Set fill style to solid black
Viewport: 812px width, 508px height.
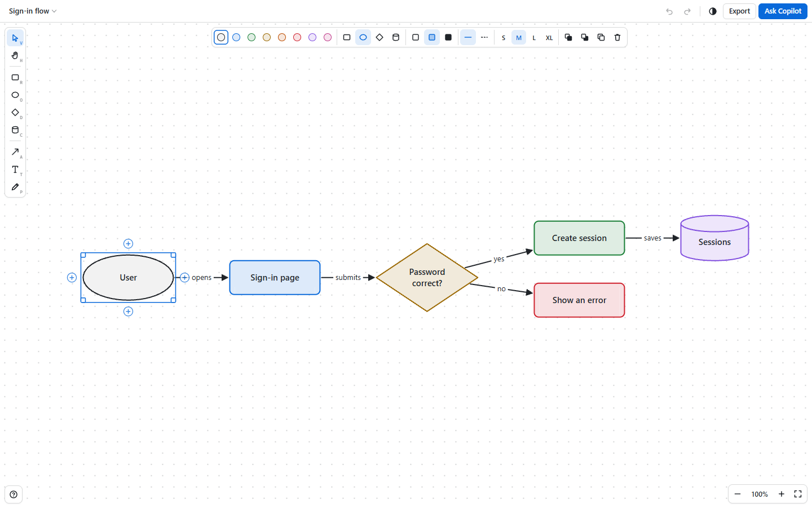click(448, 37)
